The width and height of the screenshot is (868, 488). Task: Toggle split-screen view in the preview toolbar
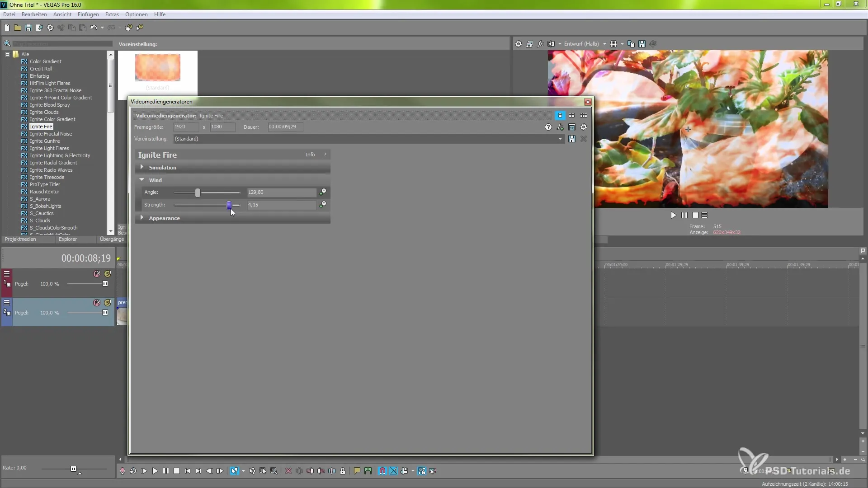click(551, 44)
